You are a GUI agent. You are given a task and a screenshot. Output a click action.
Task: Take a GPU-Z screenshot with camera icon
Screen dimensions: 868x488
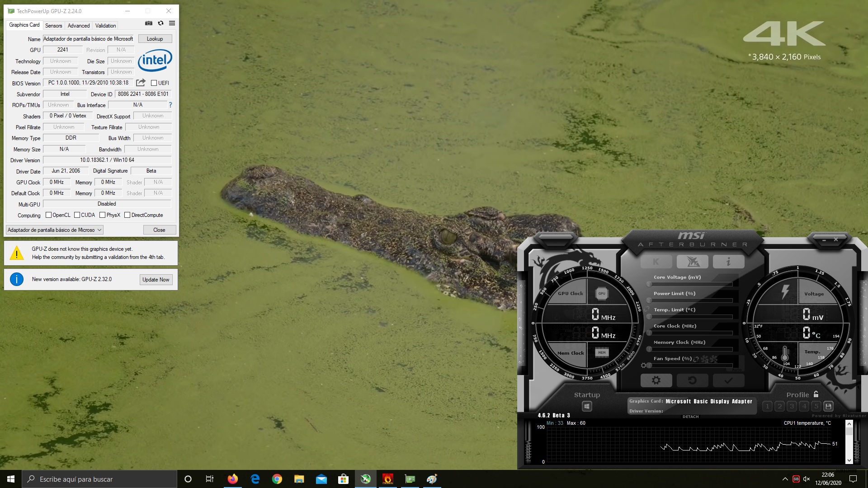tap(148, 23)
